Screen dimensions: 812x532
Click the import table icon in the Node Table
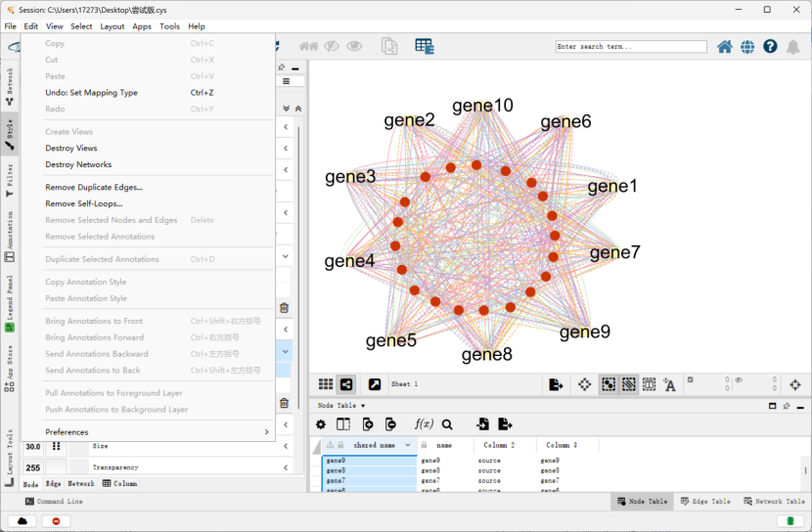(482, 424)
